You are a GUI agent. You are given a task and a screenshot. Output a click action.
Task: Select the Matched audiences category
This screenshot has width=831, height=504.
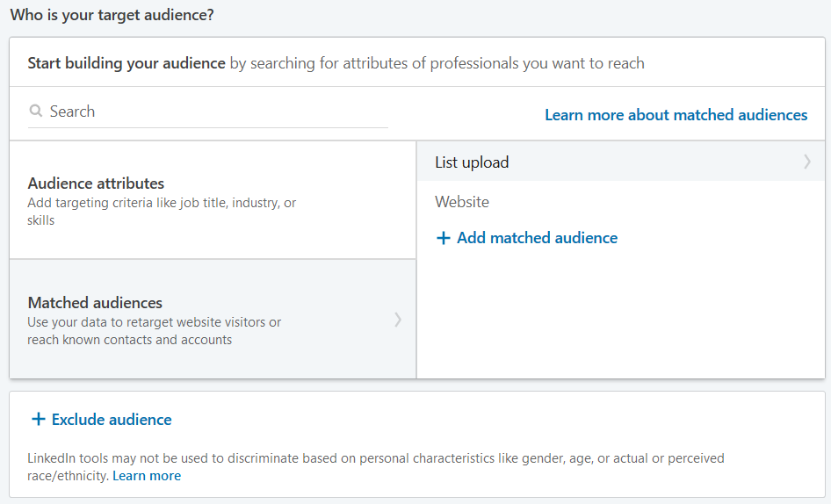coord(213,319)
